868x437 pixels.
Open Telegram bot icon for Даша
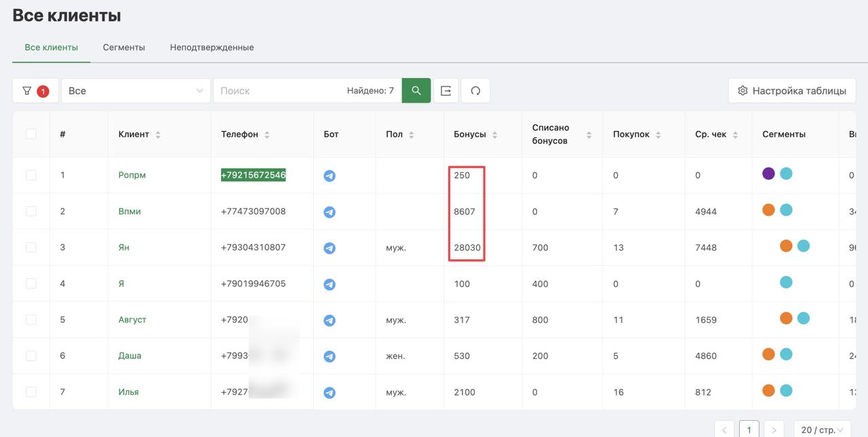(x=330, y=356)
